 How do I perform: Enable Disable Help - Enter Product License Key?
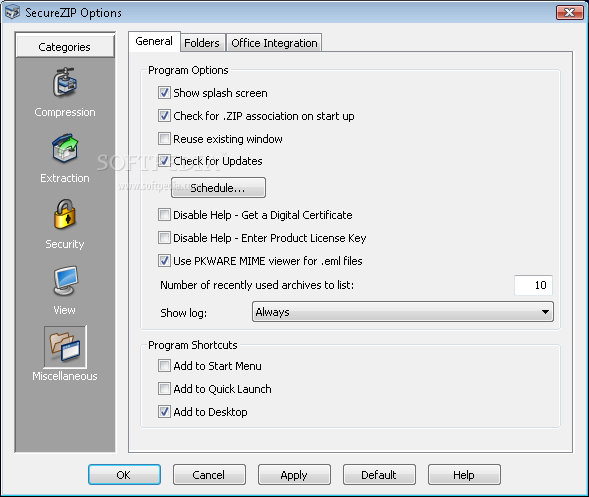(x=164, y=238)
